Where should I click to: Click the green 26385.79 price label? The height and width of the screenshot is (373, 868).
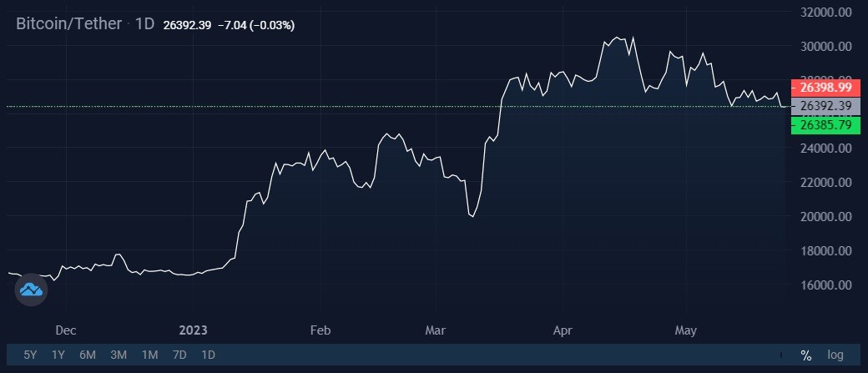point(825,126)
